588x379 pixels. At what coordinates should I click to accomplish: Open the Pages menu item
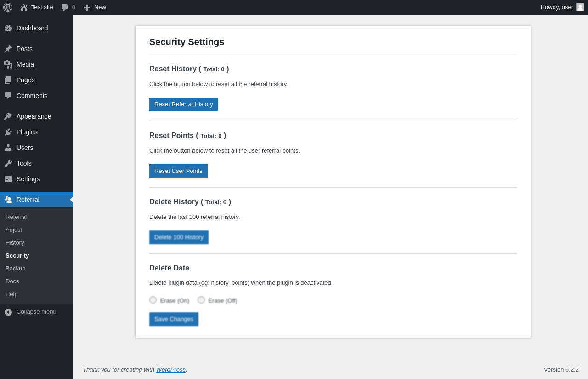(37, 80)
